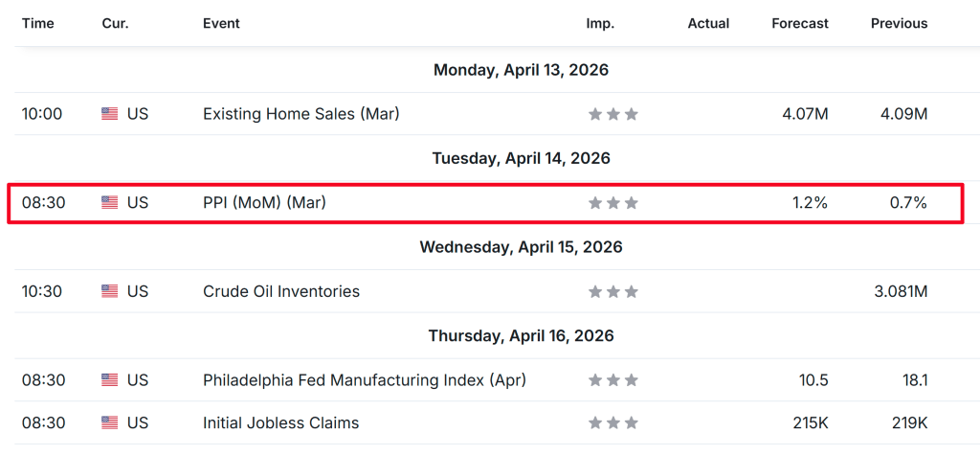Click importance stars for PPI (MoM)
The image size is (980, 456).
tap(612, 203)
